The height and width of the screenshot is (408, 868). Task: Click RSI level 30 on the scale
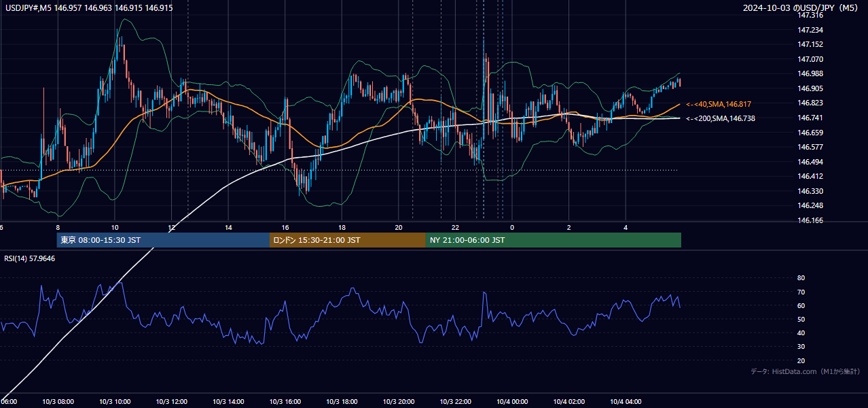tap(801, 347)
